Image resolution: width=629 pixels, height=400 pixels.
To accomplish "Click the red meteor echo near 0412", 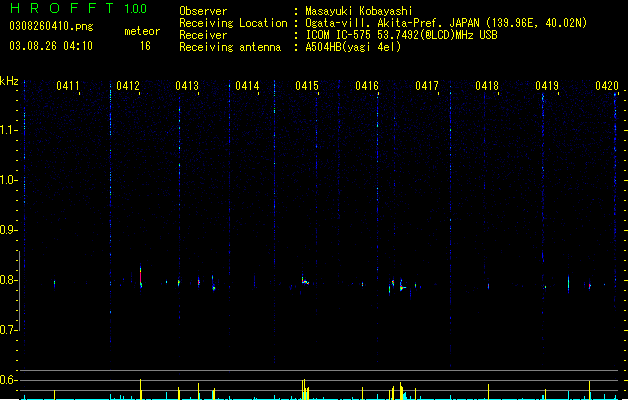I will pos(140,276).
